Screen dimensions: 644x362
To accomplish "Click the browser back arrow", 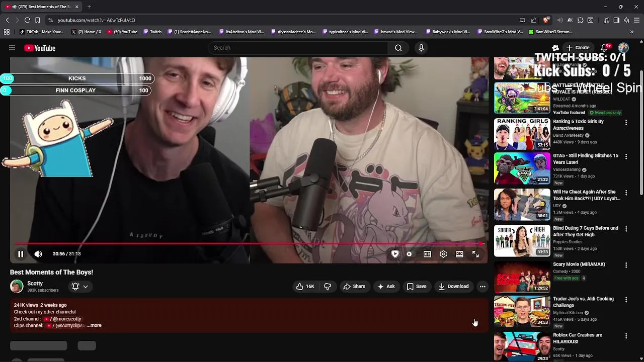I will (x=7, y=20).
